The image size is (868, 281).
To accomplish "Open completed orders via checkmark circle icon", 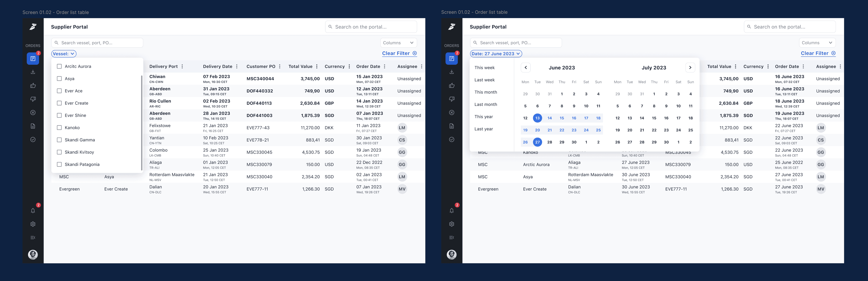I will coord(33,139).
